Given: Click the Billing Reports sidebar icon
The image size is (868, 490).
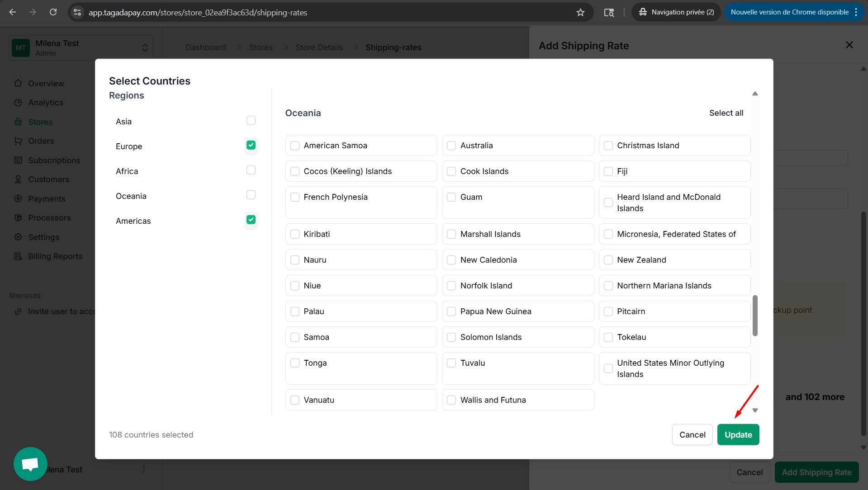Looking at the screenshot, I should pyautogui.click(x=18, y=256).
